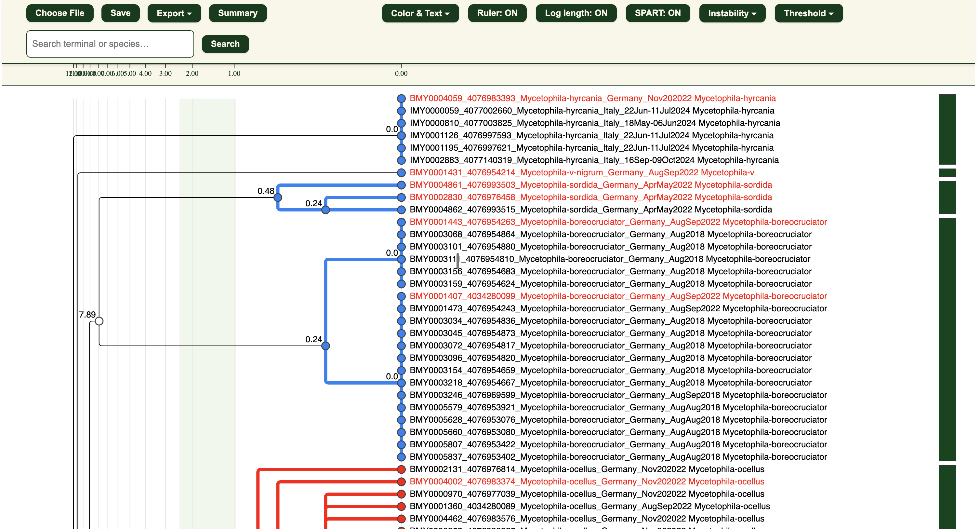
Task: Click tip node of BMY0004862 sordida terminal
Action: [401, 209]
